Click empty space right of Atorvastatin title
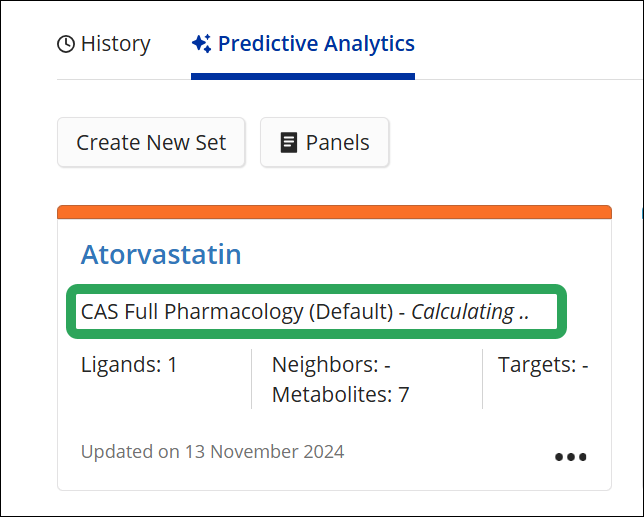644x517 pixels. [x=420, y=254]
